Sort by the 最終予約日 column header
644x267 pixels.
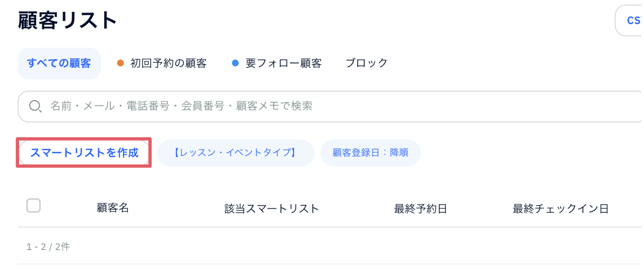421,209
